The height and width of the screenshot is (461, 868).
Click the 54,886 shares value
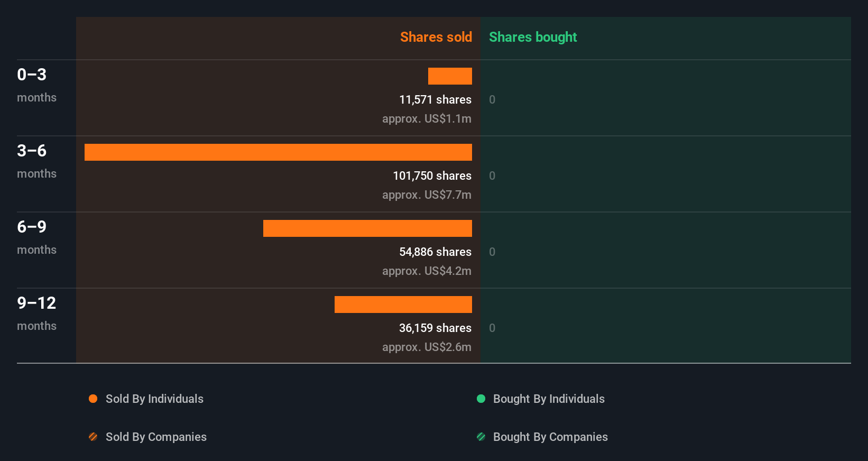click(x=435, y=252)
